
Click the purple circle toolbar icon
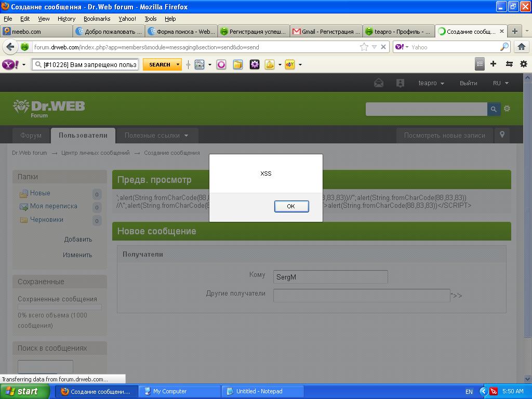[x=221, y=64]
